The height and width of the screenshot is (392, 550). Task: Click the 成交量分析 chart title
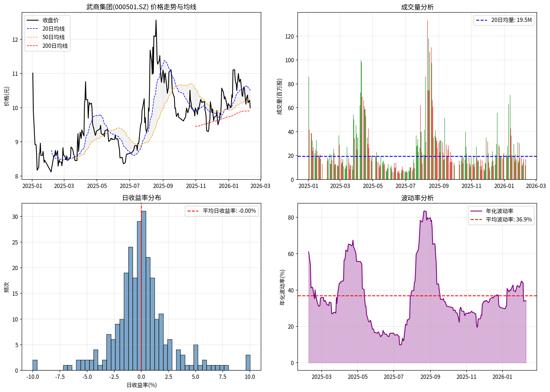coord(417,7)
